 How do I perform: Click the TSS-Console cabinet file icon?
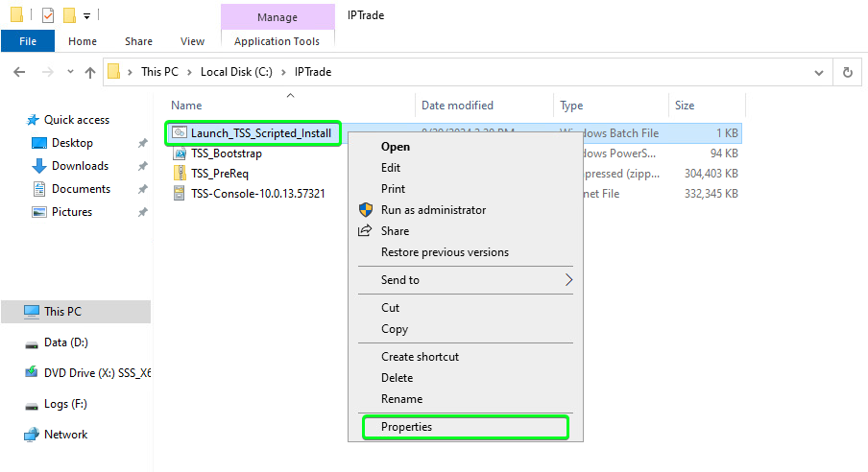[180, 193]
